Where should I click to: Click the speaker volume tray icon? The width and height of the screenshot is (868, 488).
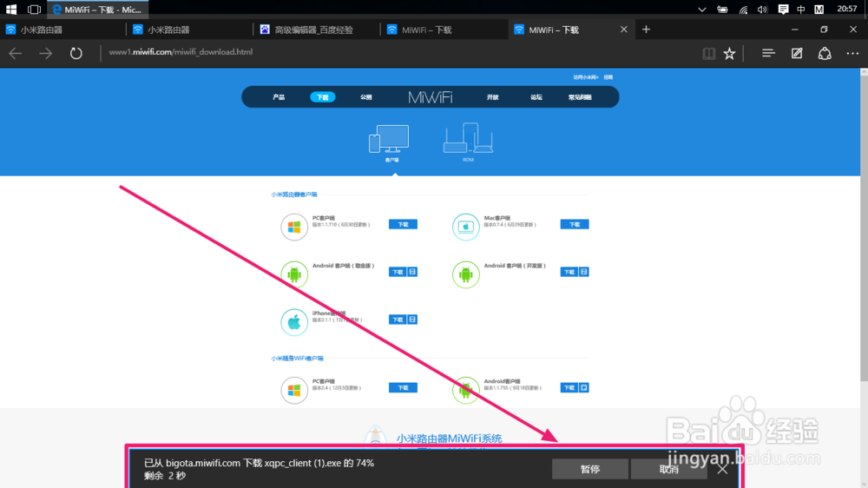tap(762, 10)
